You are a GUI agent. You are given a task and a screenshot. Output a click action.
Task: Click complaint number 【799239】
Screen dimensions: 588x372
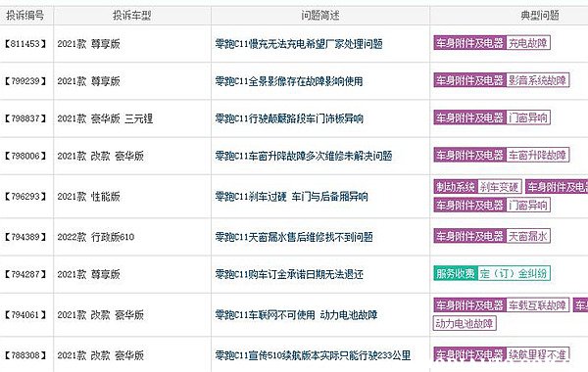pyautogui.click(x=25, y=81)
